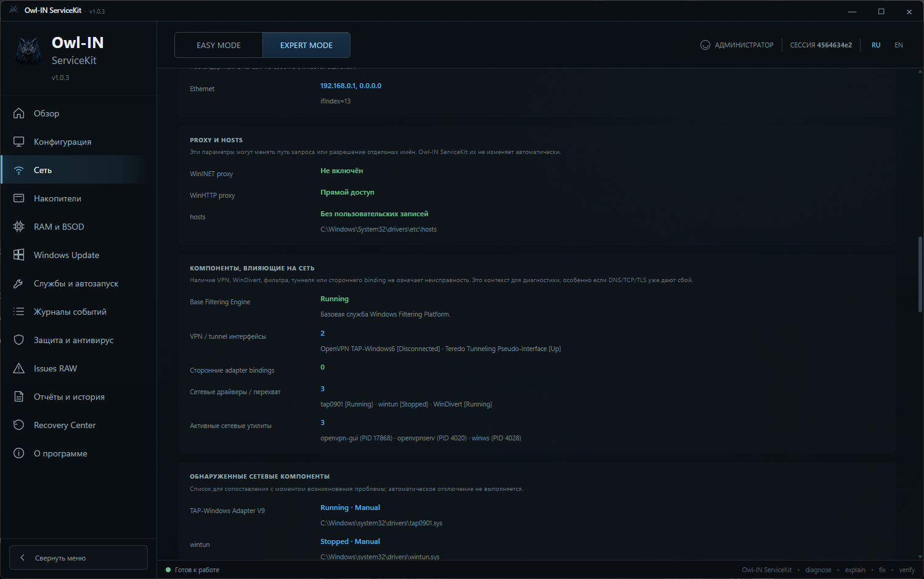Viewport: 924px width, 579px height.
Task: Collapse the sidebar with Свернуть меню
Action: coord(78,557)
